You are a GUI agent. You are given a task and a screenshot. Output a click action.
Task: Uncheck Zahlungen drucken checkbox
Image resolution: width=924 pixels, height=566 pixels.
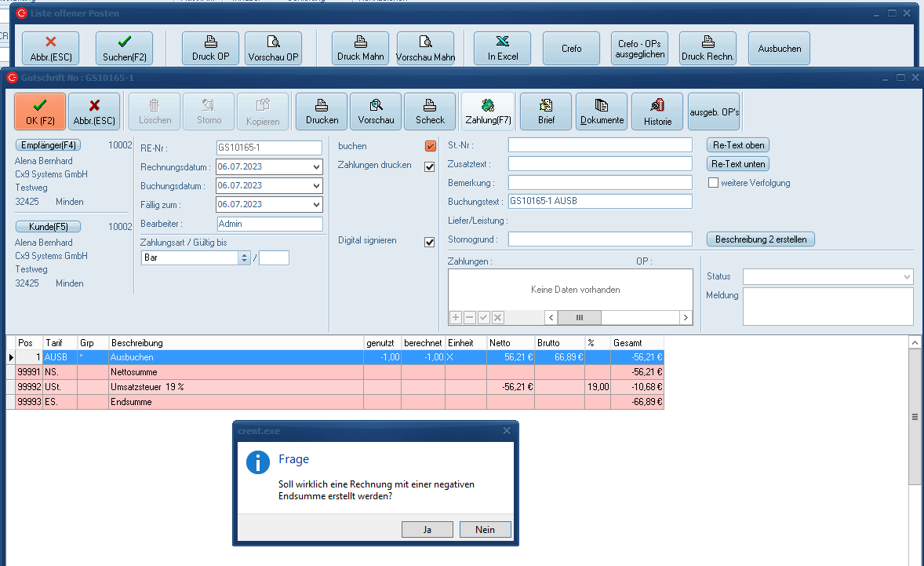[x=430, y=166]
